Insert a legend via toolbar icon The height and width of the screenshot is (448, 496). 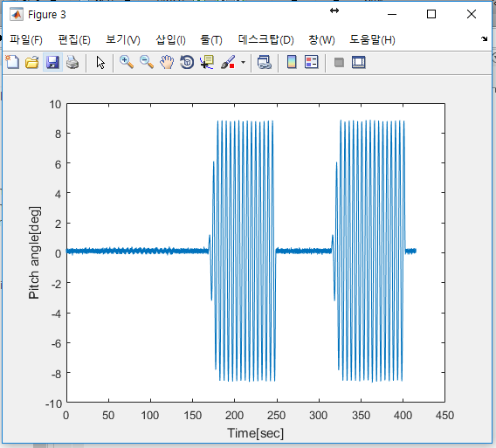tap(311, 62)
